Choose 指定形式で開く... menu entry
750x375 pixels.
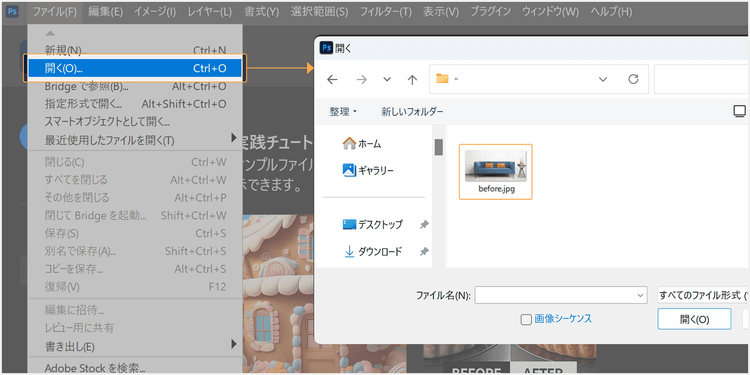point(135,104)
